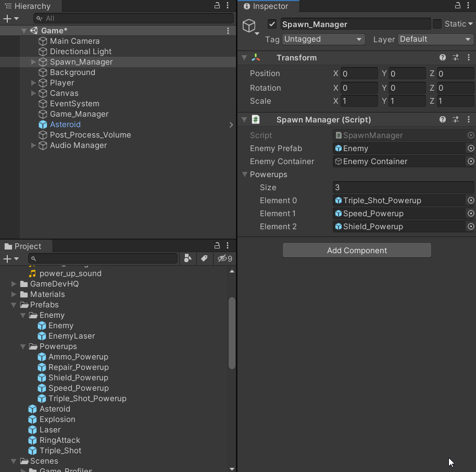Open Transform component context menu
Viewport: 476px width, 472px height.
(x=469, y=57)
